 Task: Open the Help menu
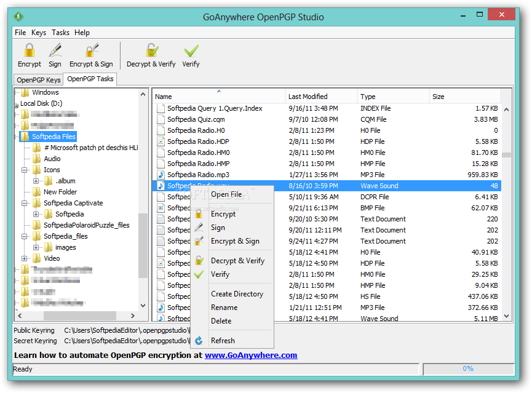82,33
